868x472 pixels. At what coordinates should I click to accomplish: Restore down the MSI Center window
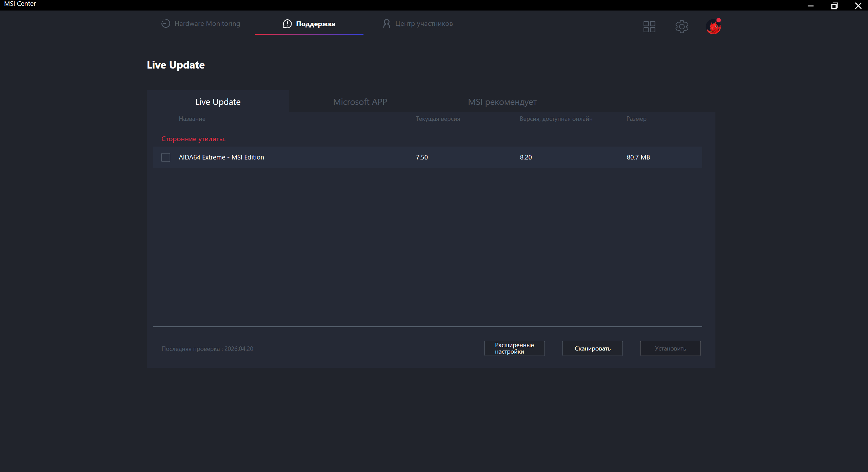pyautogui.click(x=834, y=5)
